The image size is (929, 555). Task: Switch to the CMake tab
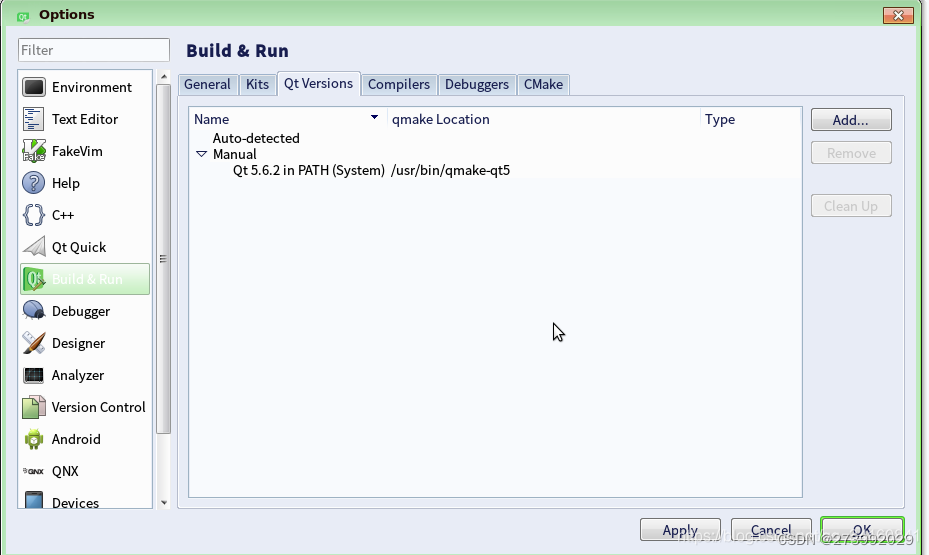(543, 85)
